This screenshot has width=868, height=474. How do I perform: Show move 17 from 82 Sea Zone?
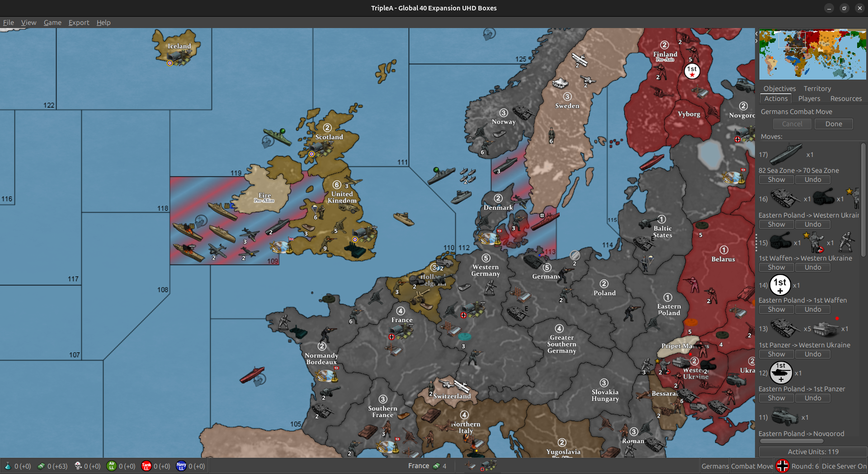[776, 180]
